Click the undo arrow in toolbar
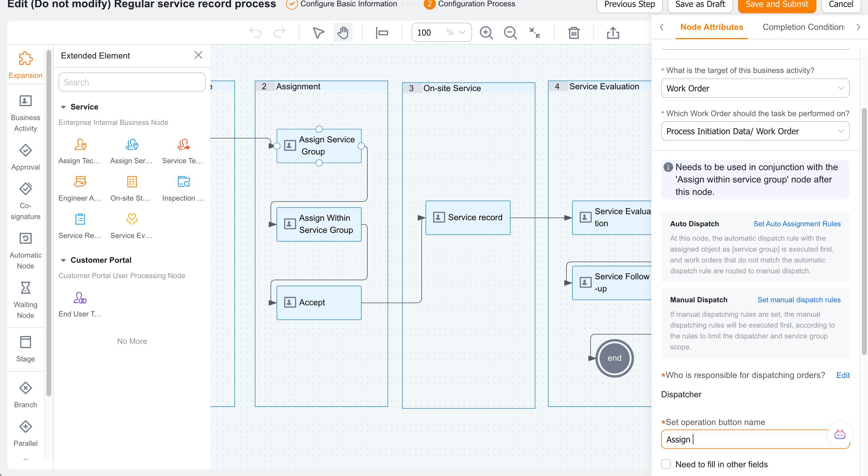This screenshot has height=476, width=868. tap(255, 33)
